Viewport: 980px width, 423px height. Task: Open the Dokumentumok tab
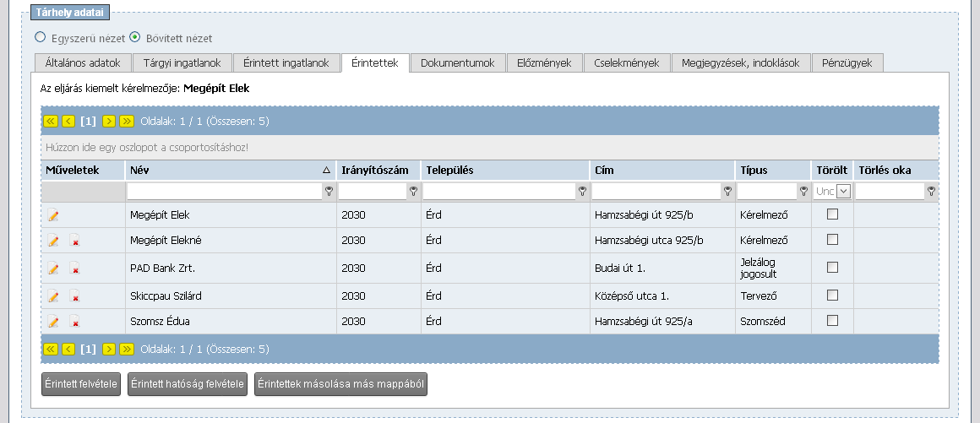coord(458,63)
